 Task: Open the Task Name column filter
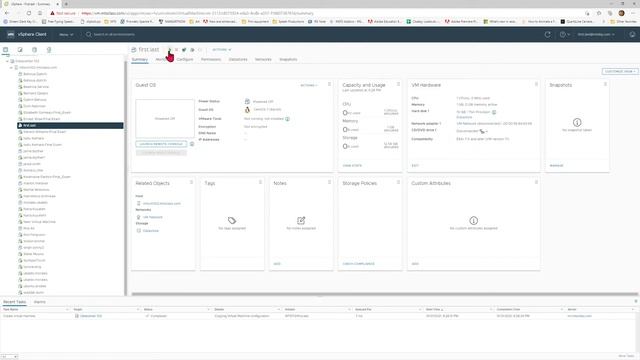(x=67, y=310)
